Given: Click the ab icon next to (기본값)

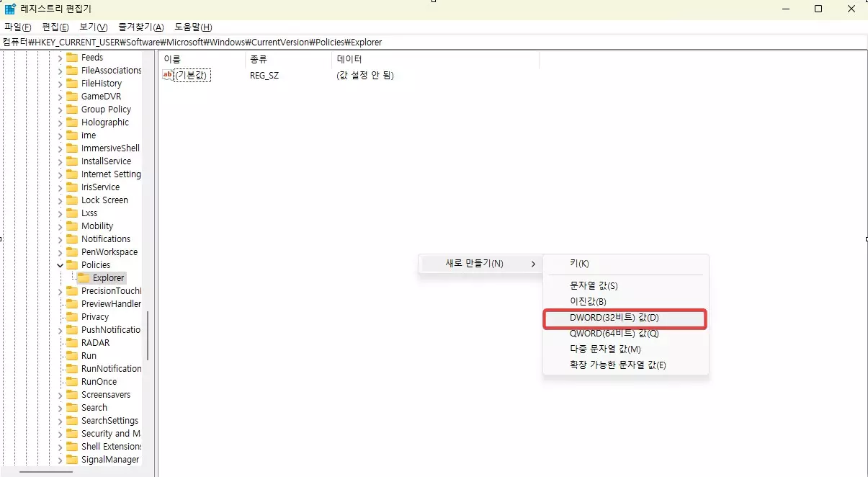Looking at the screenshot, I should pyautogui.click(x=168, y=74).
